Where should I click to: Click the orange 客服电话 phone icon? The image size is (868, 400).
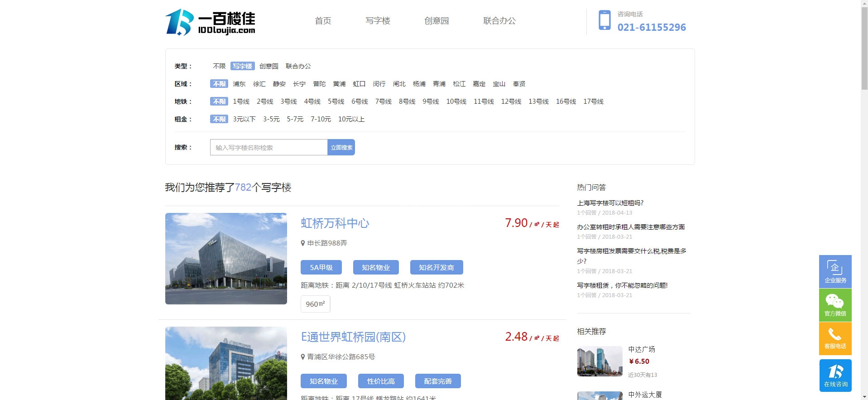tap(835, 338)
